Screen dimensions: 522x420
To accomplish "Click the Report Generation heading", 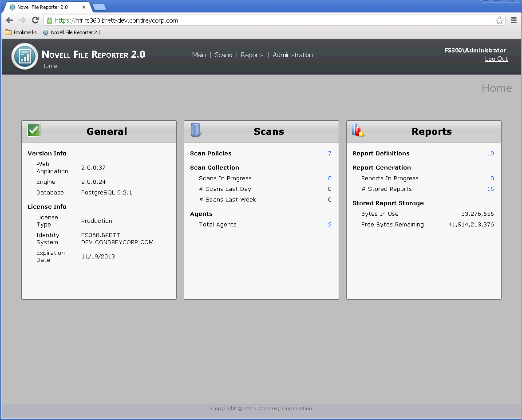I will click(x=382, y=168).
